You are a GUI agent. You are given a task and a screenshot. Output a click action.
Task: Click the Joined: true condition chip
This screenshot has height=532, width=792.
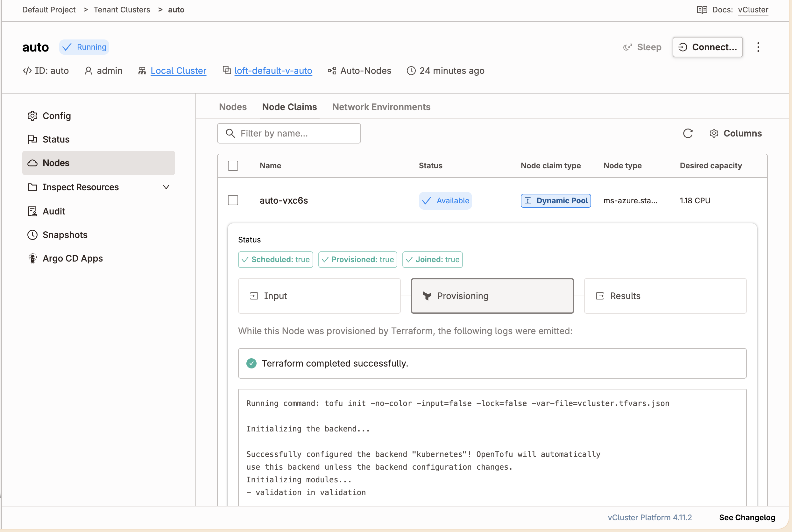click(432, 260)
